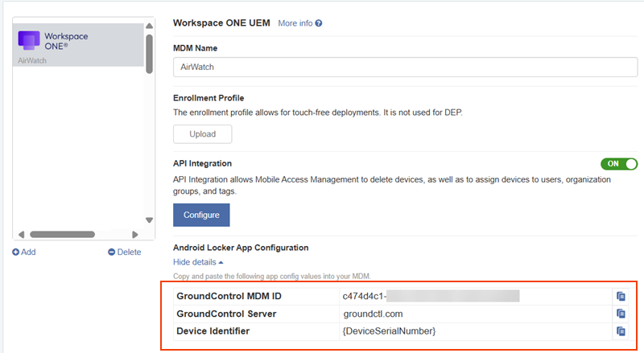This screenshot has height=353, width=644.
Task: Click the minus icon beside Delete
Action: [111, 252]
